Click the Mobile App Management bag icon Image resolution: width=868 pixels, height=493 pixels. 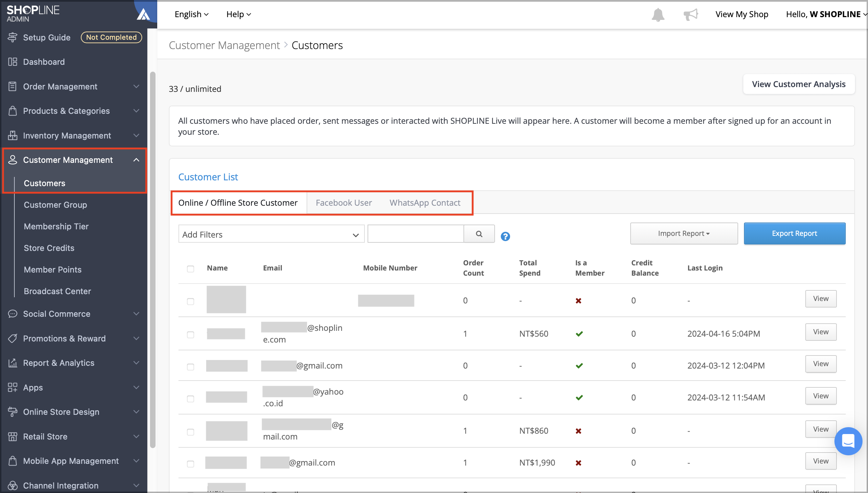tap(13, 461)
